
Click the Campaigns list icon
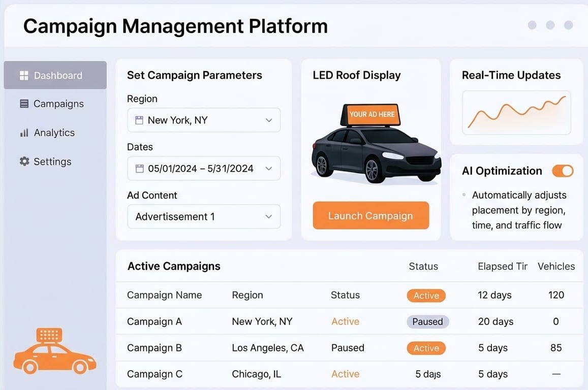click(x=23, y=104)
